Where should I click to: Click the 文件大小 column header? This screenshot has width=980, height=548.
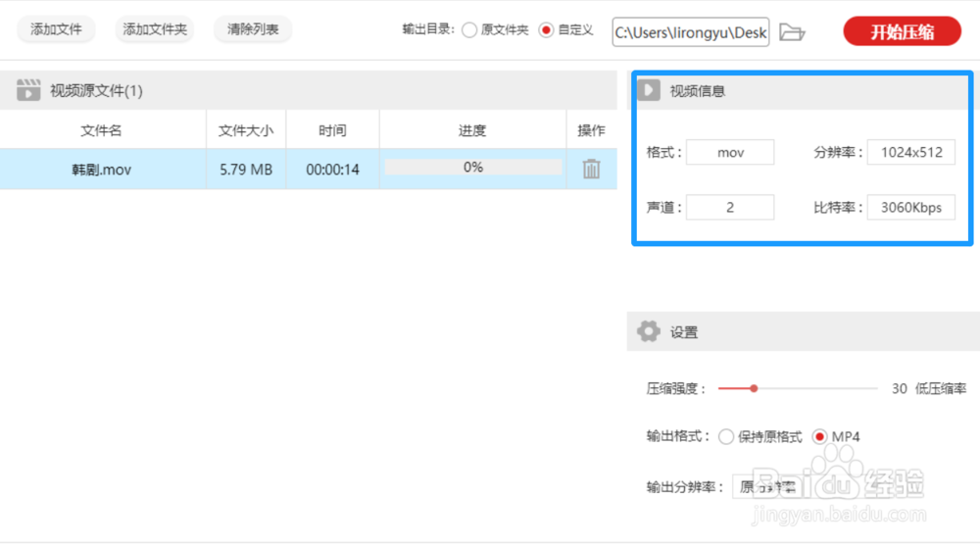point(246,130)
